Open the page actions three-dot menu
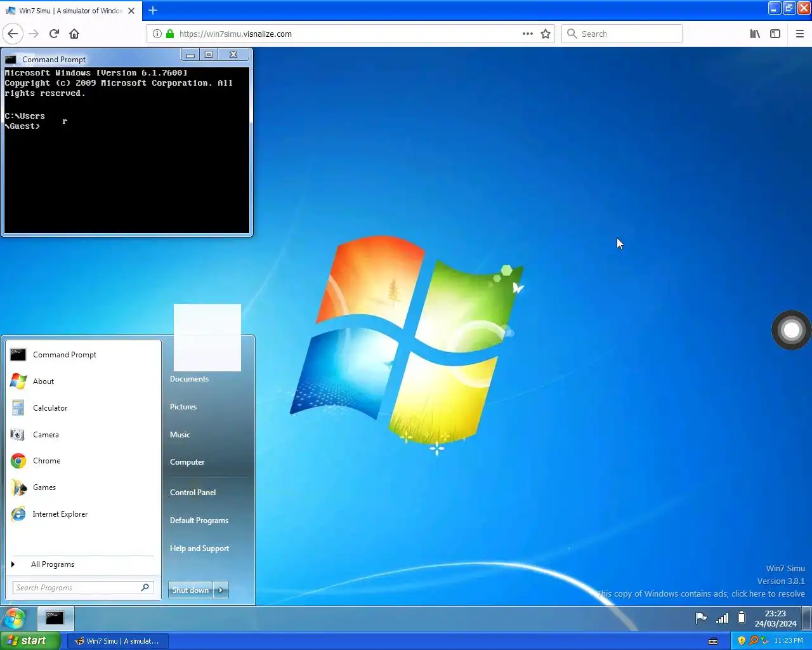 pyautogui.click(x=528, y=34)
